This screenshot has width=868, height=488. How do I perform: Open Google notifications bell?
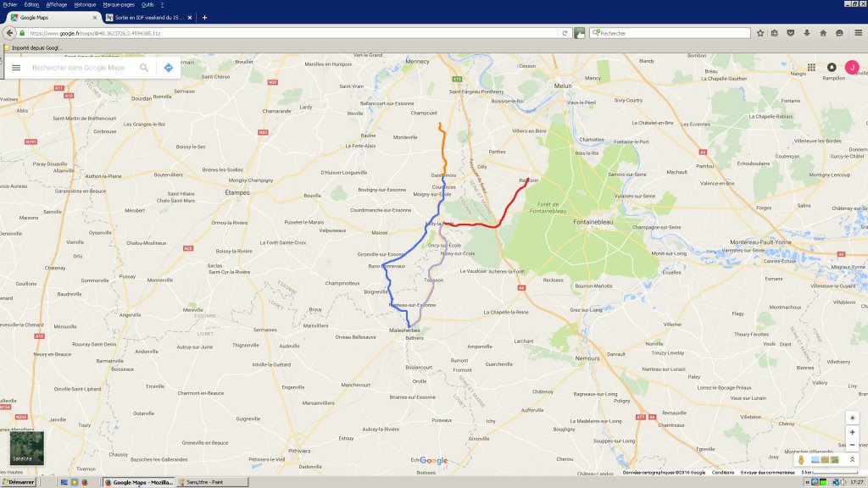coord(832,67)
